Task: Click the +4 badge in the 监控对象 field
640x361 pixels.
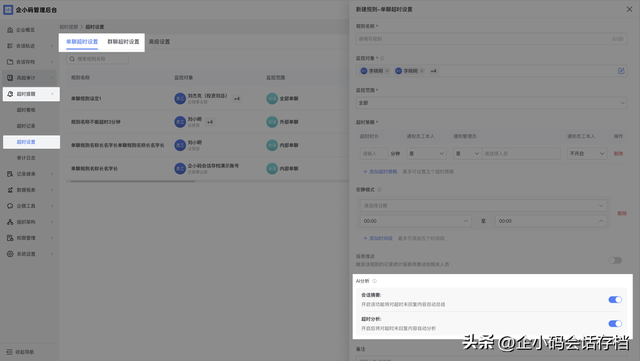Action: coord(433,71)
